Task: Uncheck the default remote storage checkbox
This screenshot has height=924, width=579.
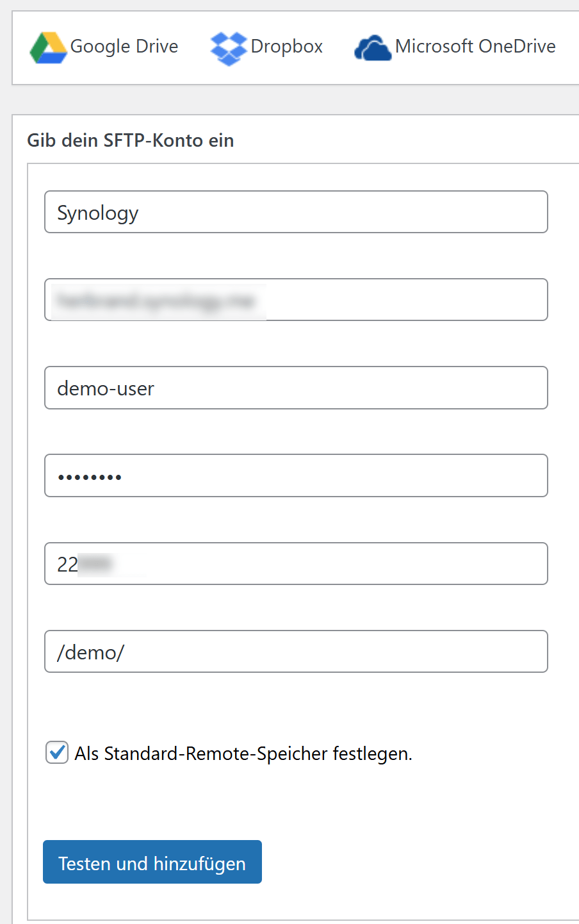Action: [x=57, y=753]
